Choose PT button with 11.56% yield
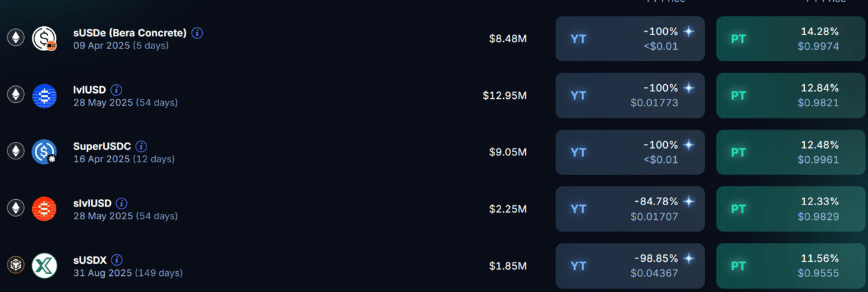 tap(791, 266)
